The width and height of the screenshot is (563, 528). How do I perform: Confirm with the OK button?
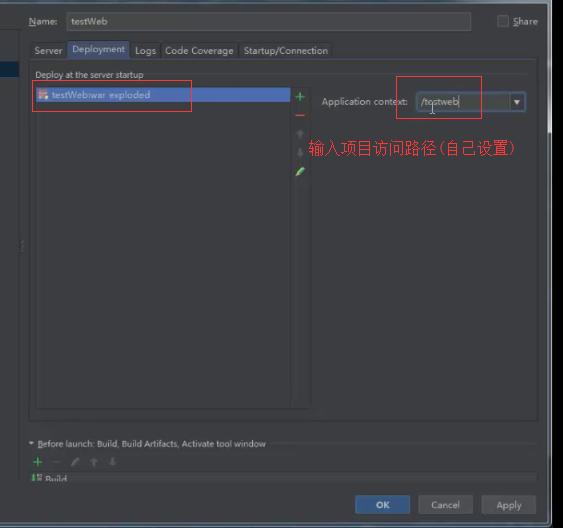pyautogui.click(x=382, y=505)
